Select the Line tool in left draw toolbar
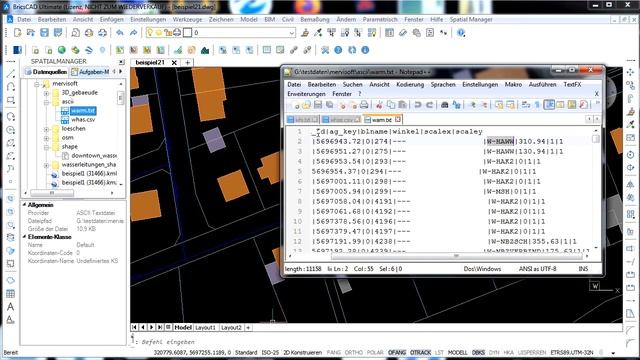 click(11, 74)
